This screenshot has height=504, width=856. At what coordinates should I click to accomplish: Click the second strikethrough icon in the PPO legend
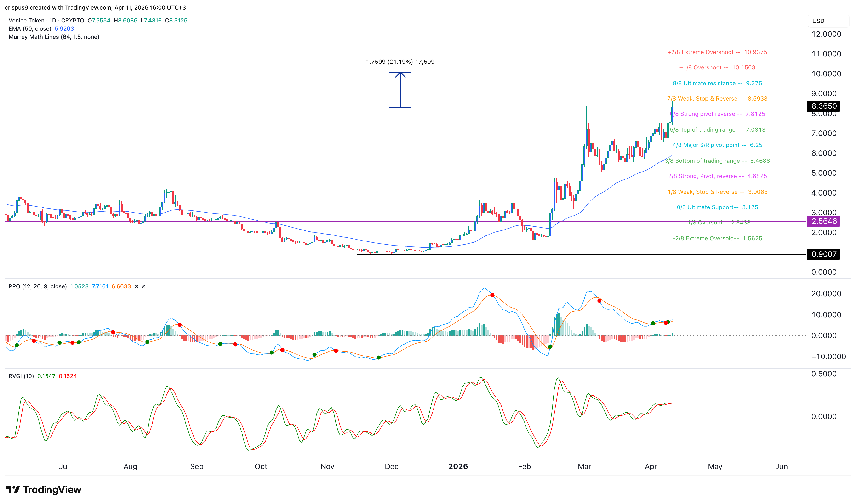click(x=143, y=286)
